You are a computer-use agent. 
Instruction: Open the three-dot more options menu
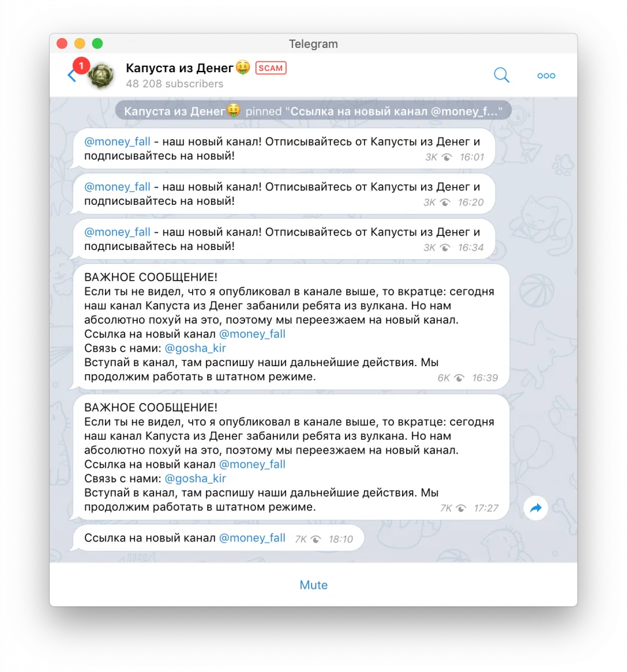click(x=546, y=75)
